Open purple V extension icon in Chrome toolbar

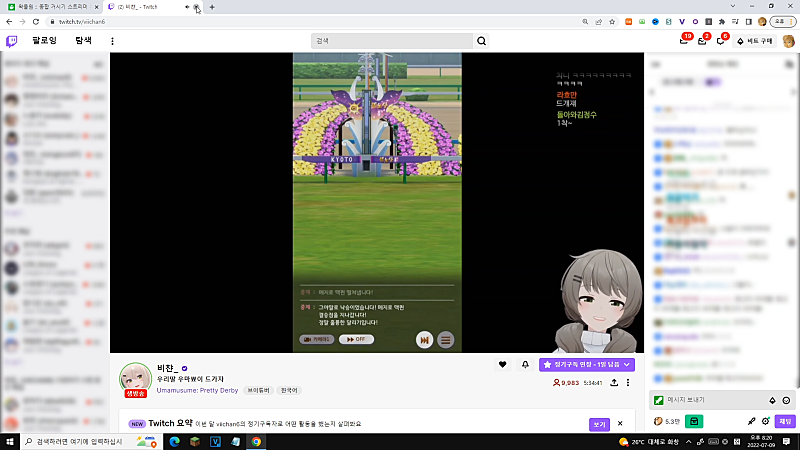682,22
